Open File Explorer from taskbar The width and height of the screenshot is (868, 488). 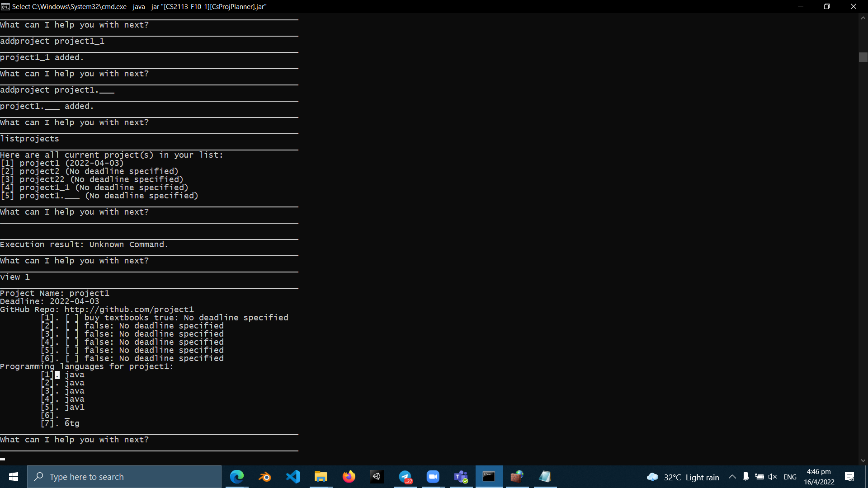tap(321, 477)
